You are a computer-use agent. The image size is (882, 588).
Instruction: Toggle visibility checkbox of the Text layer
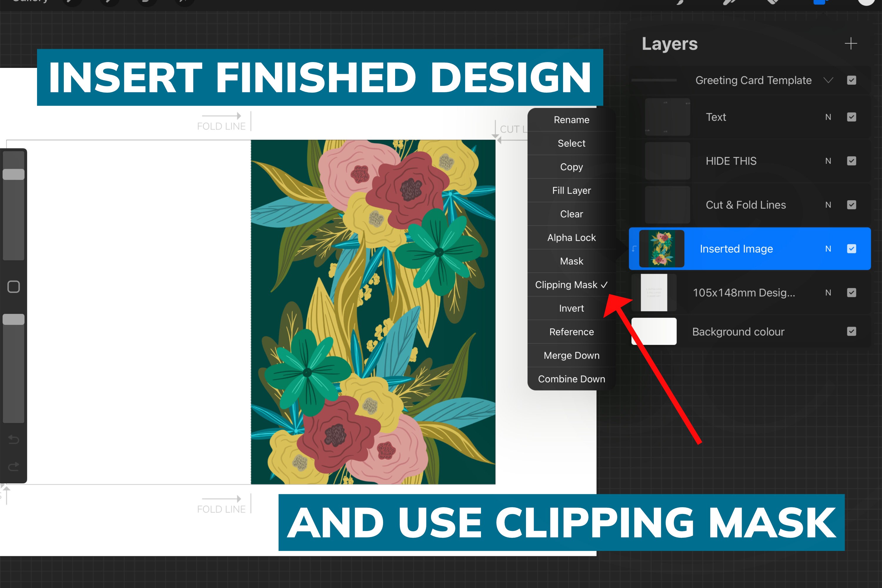(852, 117)
